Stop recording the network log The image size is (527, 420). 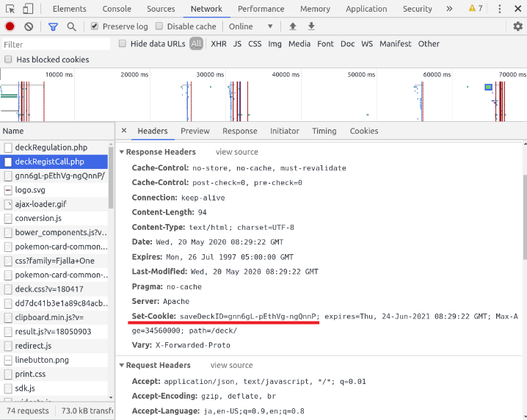click(x=10, y=26)
